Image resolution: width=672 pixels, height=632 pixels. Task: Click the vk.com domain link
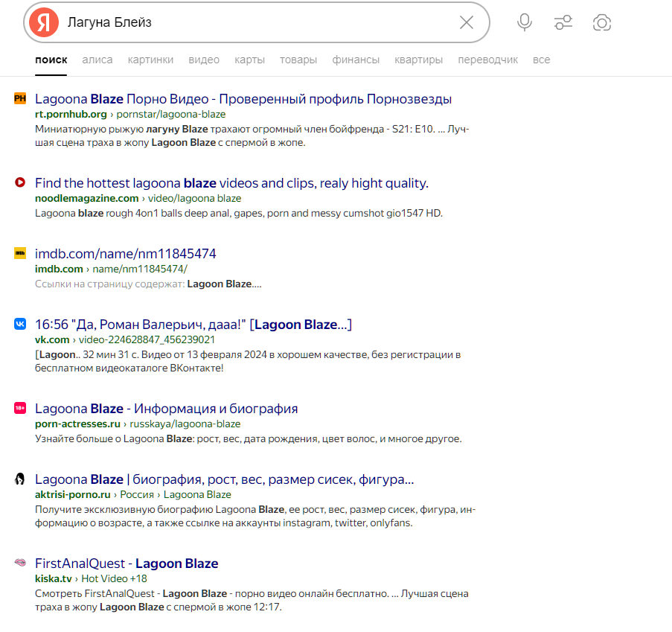52,339
